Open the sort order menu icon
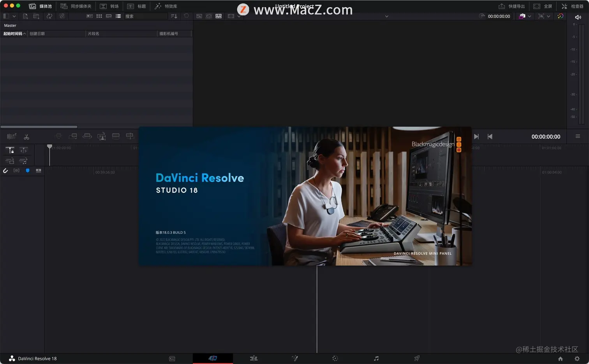 point(174,16)
